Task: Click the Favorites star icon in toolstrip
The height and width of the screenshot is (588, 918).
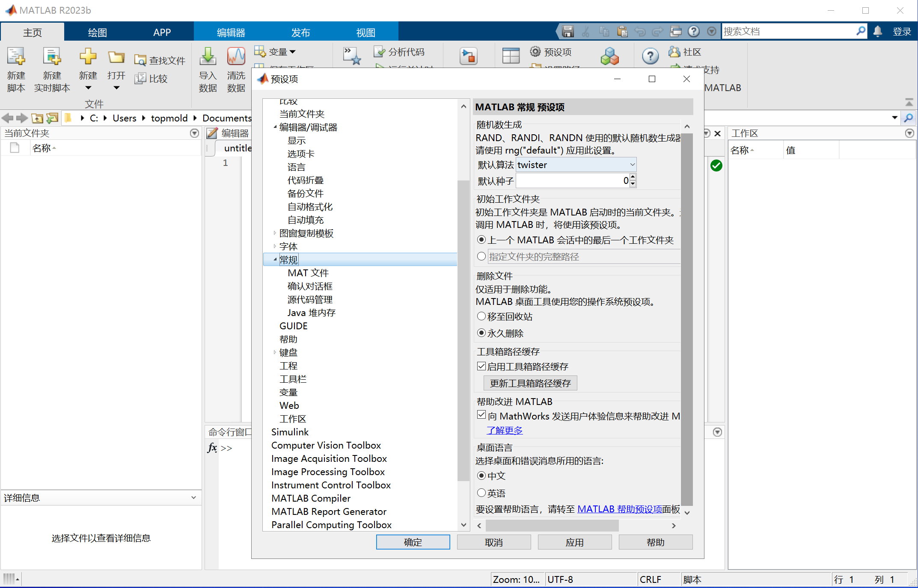Action: pos(352,56)
